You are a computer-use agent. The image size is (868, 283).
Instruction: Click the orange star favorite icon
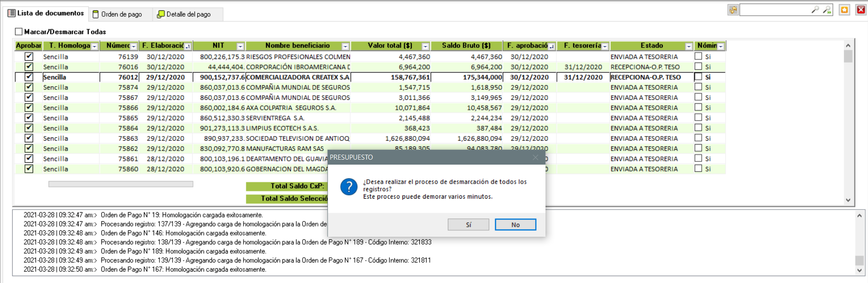pyautogui.click(x=844, y=10)
